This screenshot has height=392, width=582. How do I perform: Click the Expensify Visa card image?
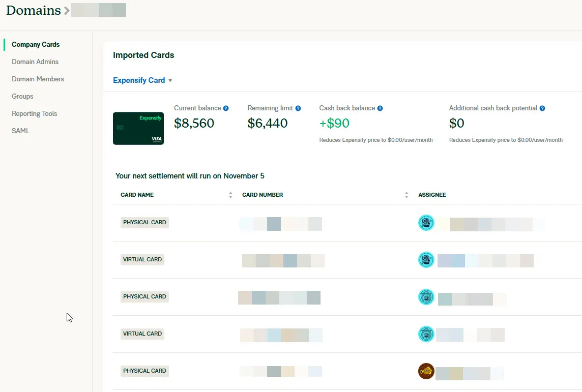[138, 128]
